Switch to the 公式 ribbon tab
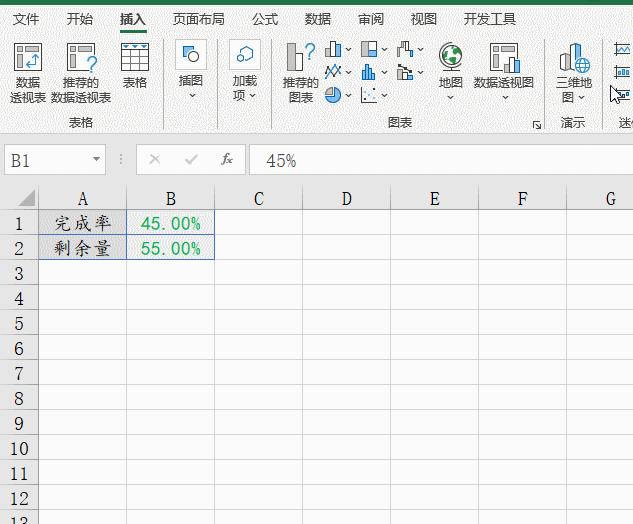This screenshot has width=633, height=524. pos(265,19)
